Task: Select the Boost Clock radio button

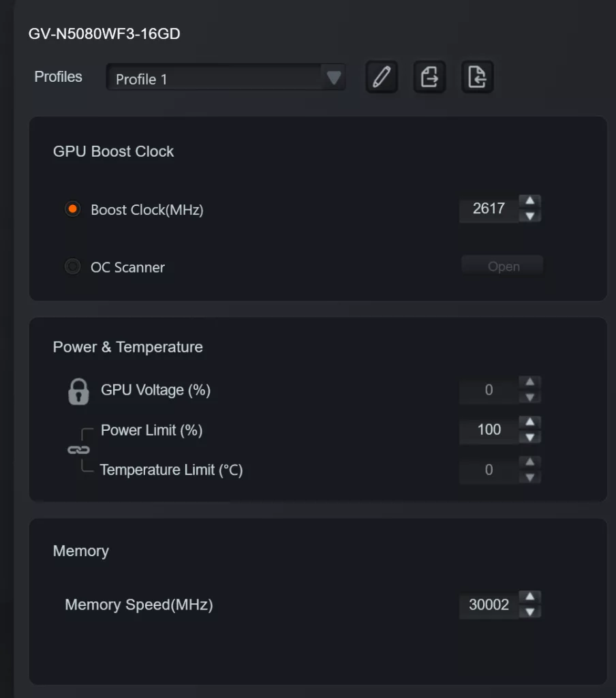Action: pos(72,209)
